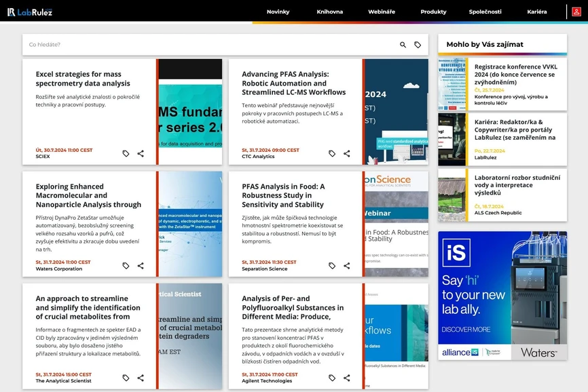Open the user account icon
588x392 pixels.
(576, 12)
